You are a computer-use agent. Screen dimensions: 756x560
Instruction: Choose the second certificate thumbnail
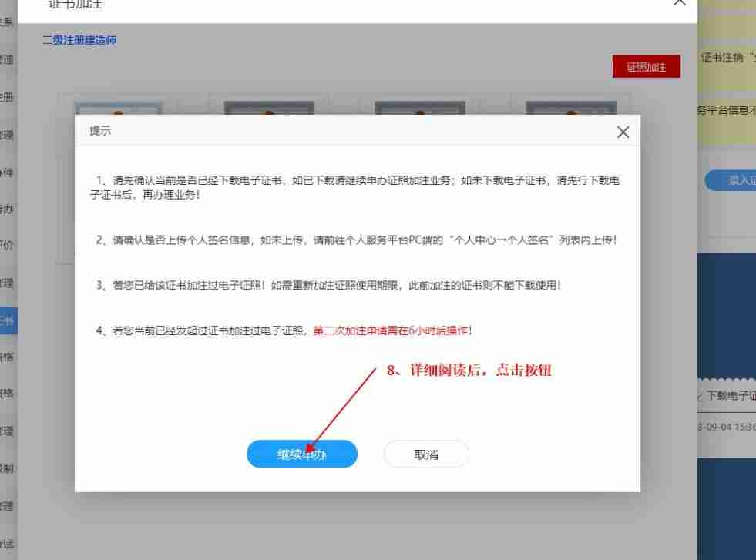[269, 106]
